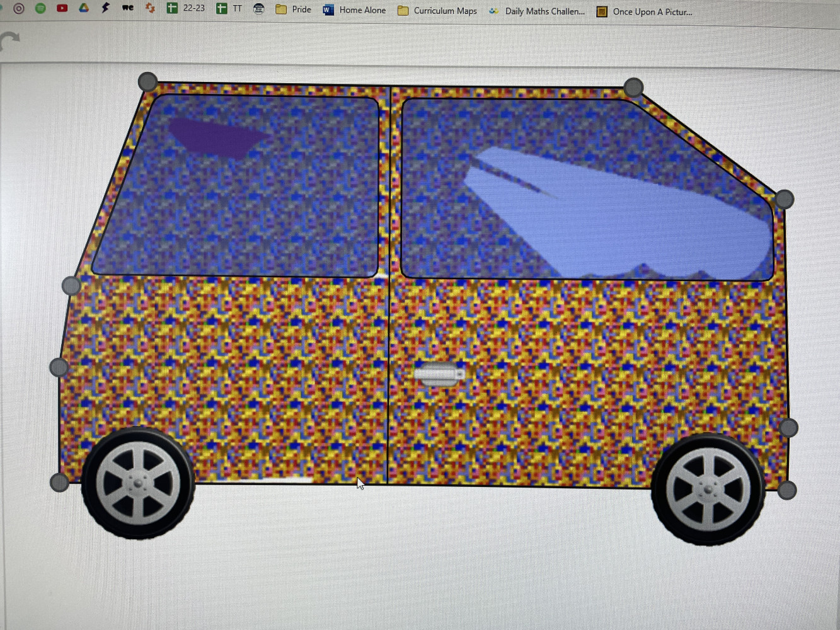
Task: Open the round badge bookmark after TT
Action: pyautogui.click(x=258, y=9)
